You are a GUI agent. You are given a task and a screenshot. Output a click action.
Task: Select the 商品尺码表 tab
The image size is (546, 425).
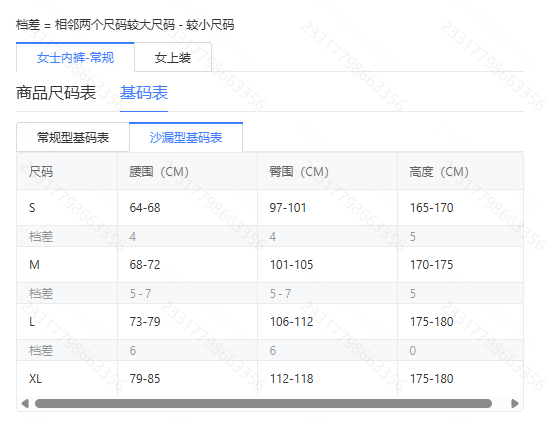click(56, 93)
